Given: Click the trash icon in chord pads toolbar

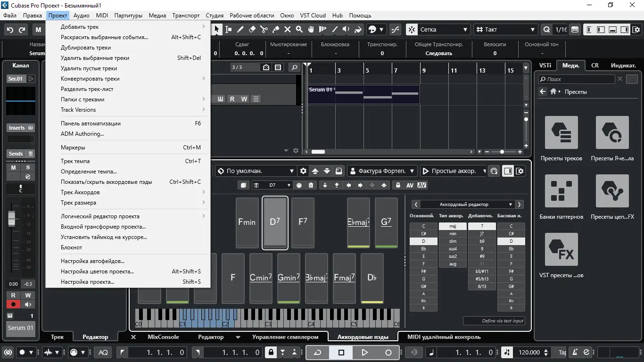Looking at the screenshot, I should coord(311,185).
